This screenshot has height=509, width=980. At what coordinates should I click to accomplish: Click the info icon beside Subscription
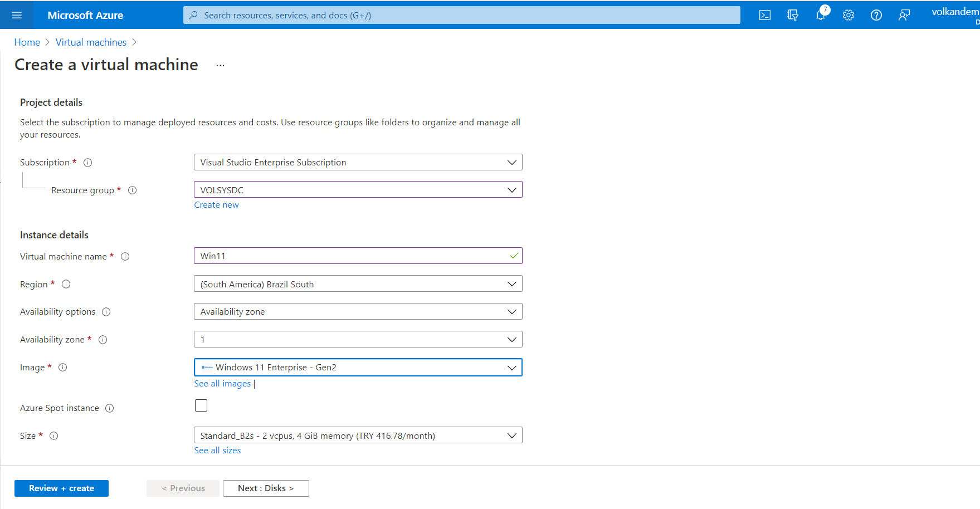87,162
